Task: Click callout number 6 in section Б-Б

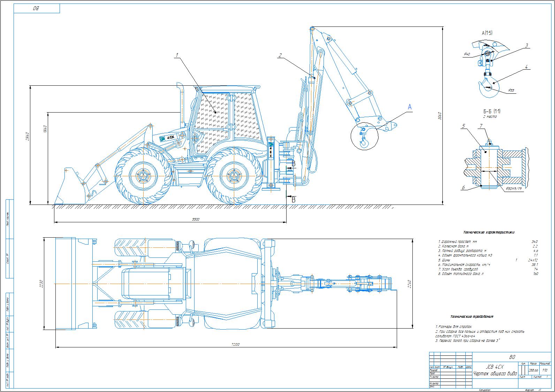Action: pyautogui.click(x=463, y=187)
